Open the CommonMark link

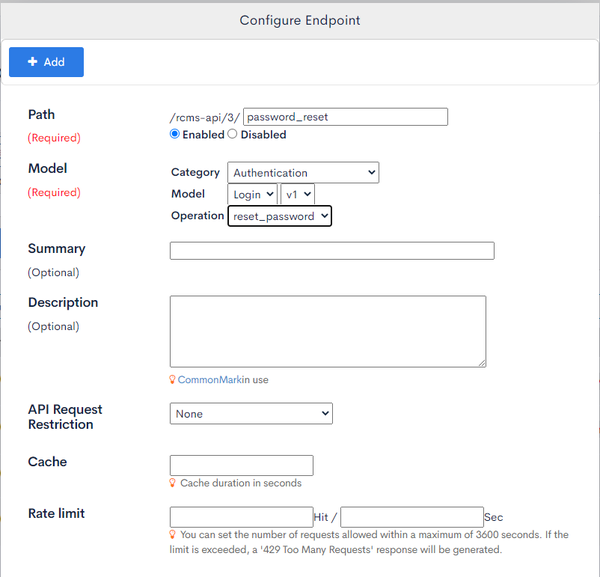coord(210,380)
